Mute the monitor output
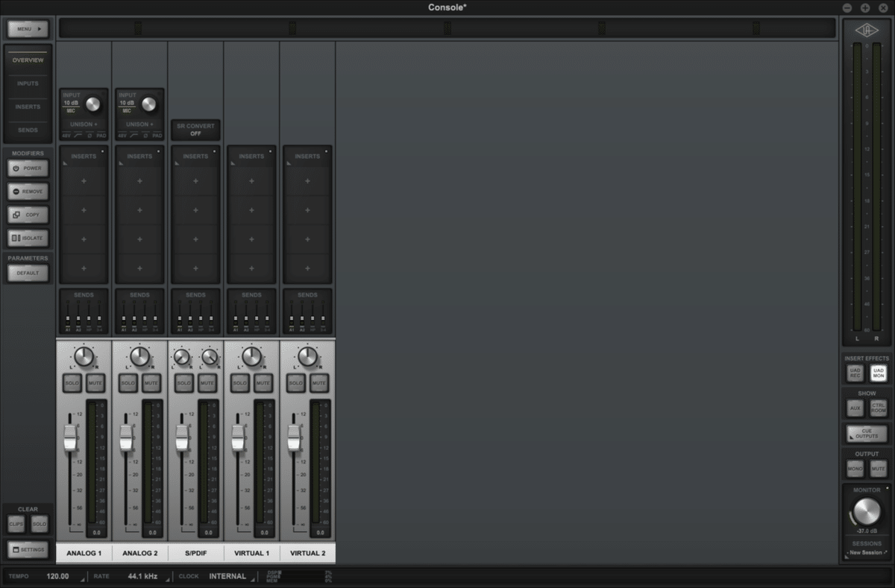The image size is (895, 588). pos(879,469)
